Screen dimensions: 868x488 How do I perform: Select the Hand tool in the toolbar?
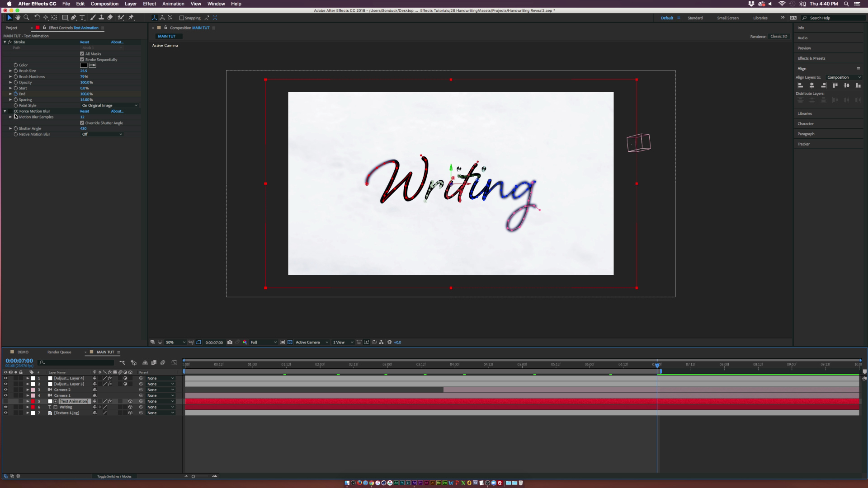18,18
